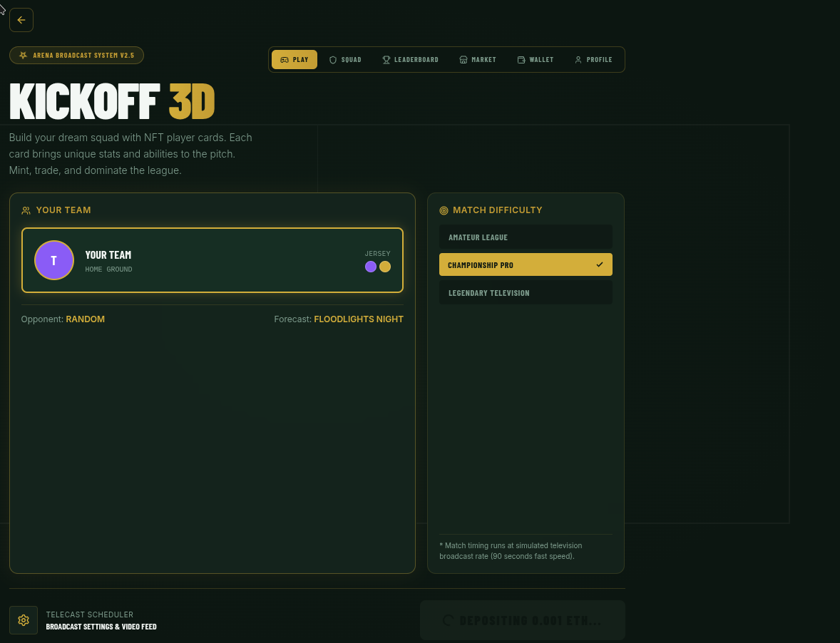Image resolution: width=840 pixels, height=643 pixels.
Task: Click the Kickoff 3D title
Action: click(x=112, y=101)
